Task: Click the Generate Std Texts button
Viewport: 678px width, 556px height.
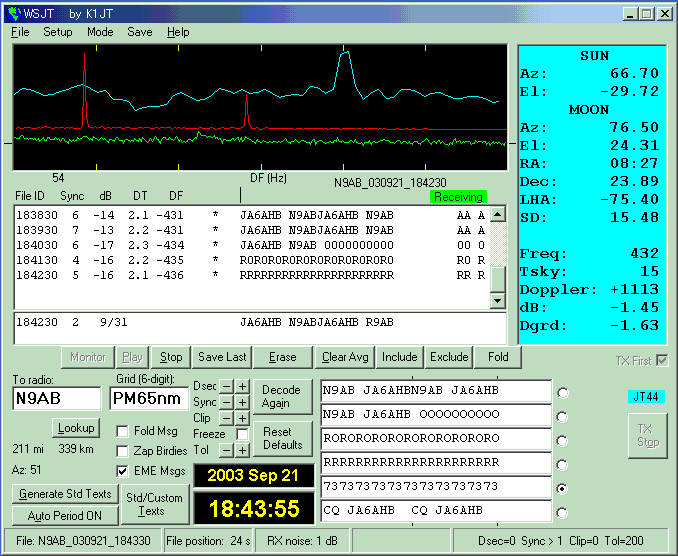Action: click(64, 494)
